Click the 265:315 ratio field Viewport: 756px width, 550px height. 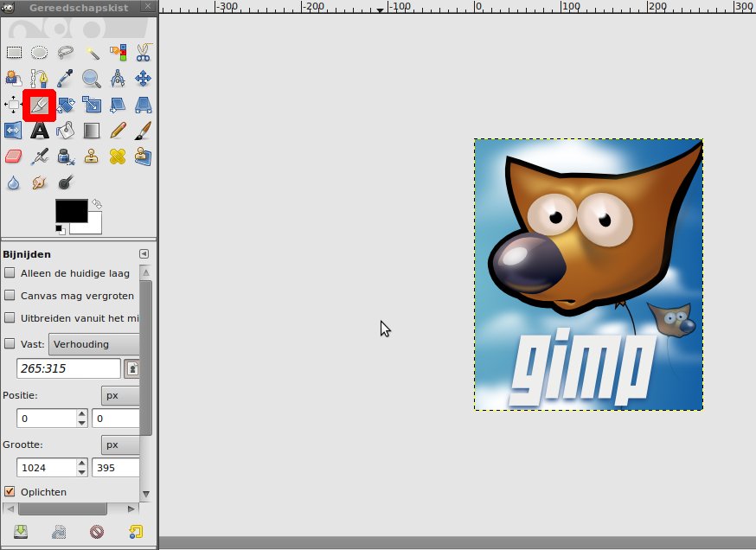point(68,368)
